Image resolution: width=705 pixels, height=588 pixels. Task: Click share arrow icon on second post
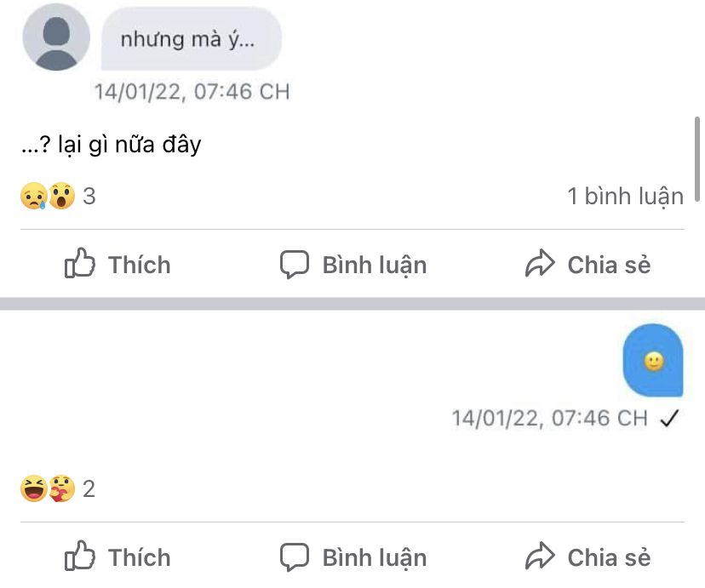point(540,557)
